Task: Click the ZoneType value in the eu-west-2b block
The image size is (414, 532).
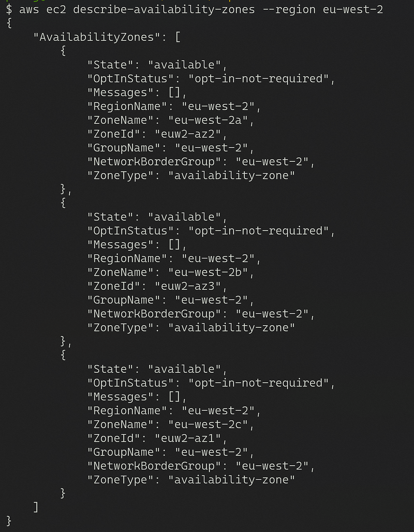Action: click(x=231, y=327)
